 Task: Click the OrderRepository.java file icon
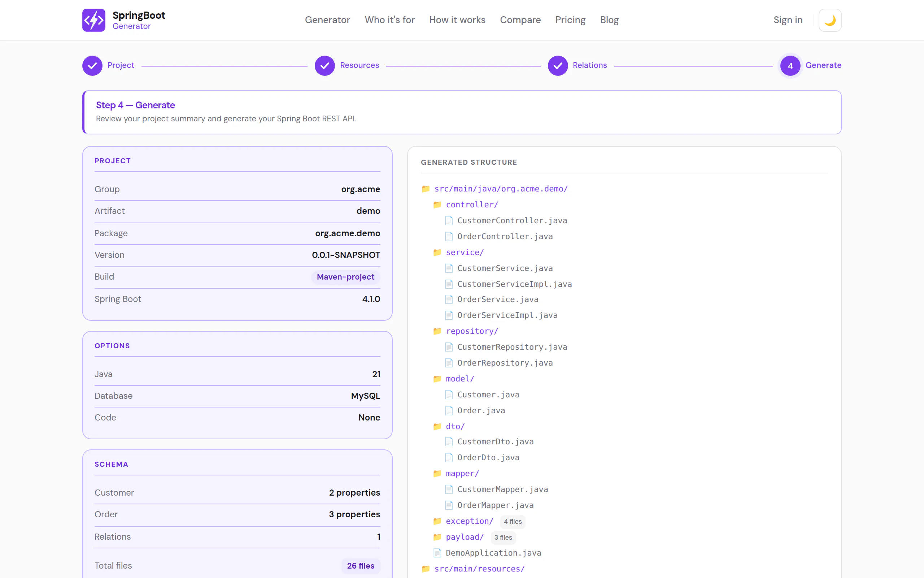449,363
